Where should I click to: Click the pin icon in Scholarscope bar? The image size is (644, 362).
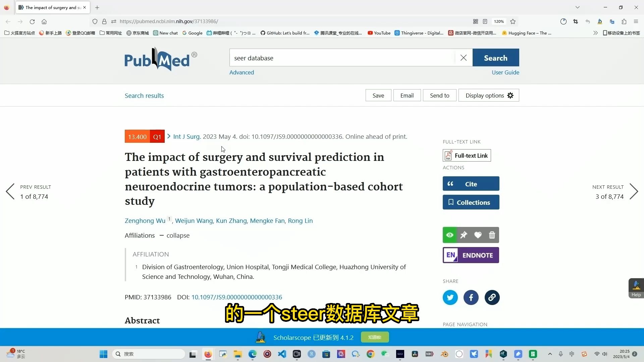[x=464, y=235]
